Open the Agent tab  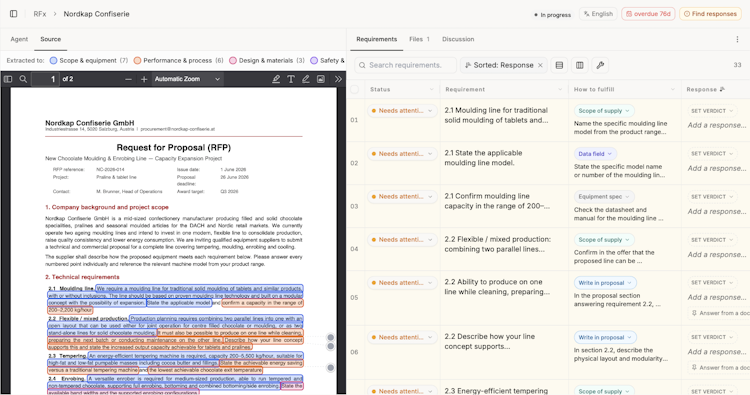(19, 39)
